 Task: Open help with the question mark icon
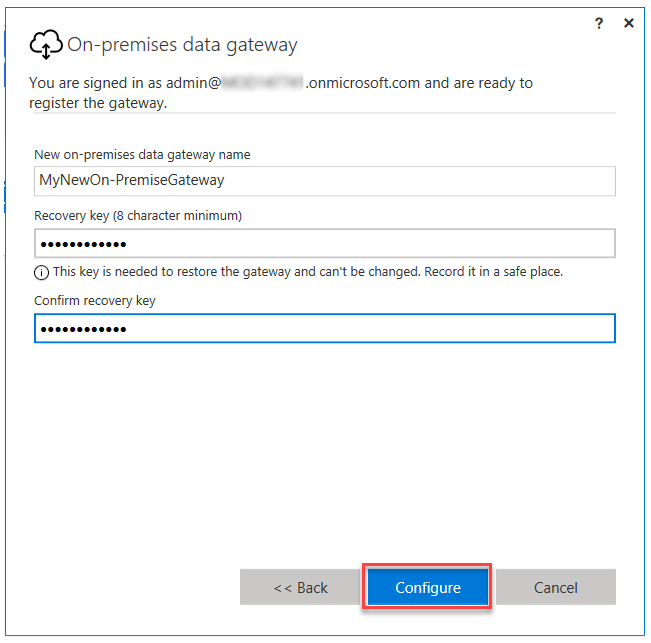click(599, 23)
